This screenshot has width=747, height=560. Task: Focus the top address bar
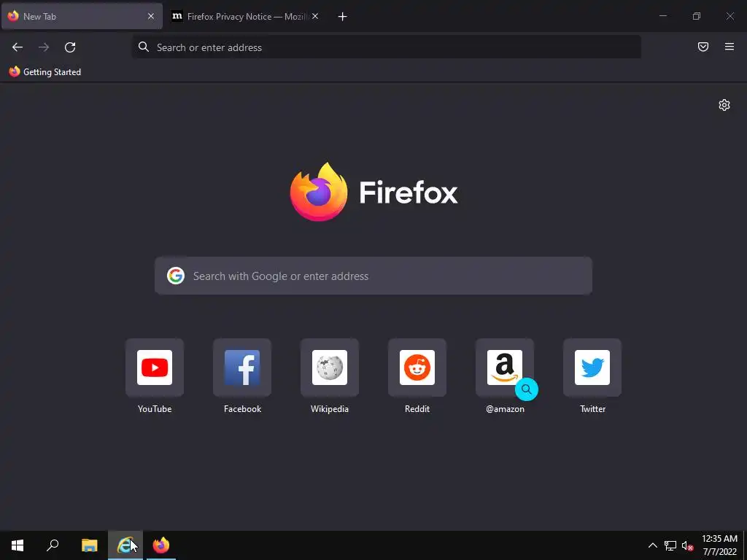click(387, 47)
